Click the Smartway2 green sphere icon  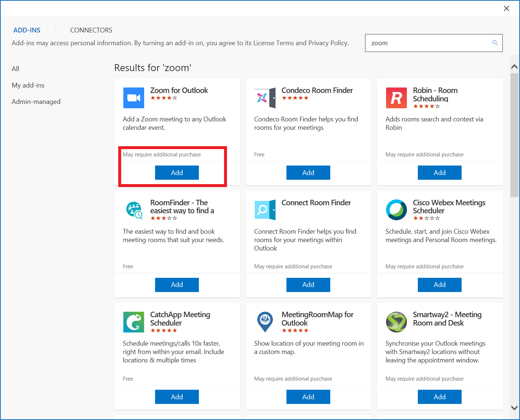tap(396, 322)
